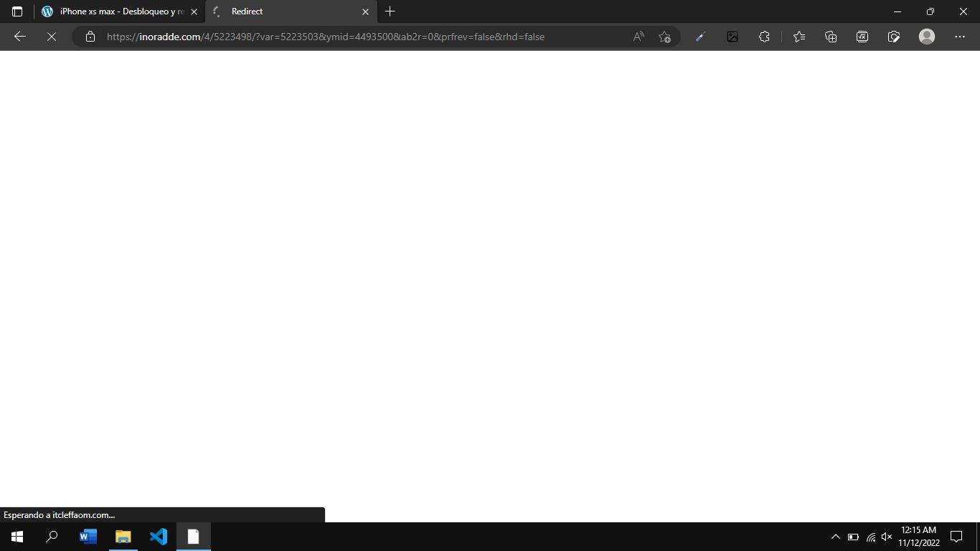Open the Extensions puzzle icon
The height and width of the screenshot is (551, 980).
(x=764, y=37)
